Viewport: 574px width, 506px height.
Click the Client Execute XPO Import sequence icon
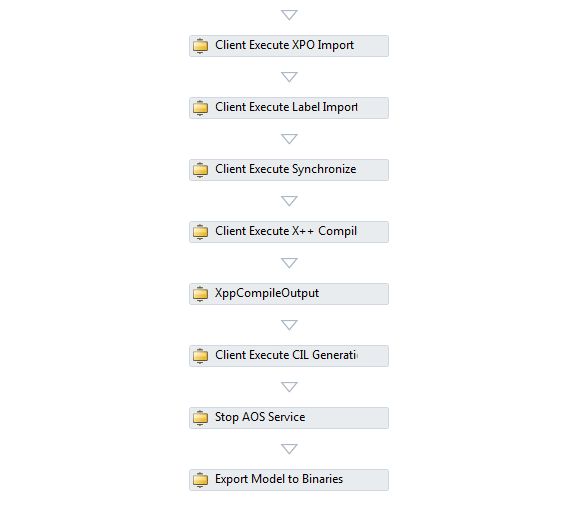[200, 46]
